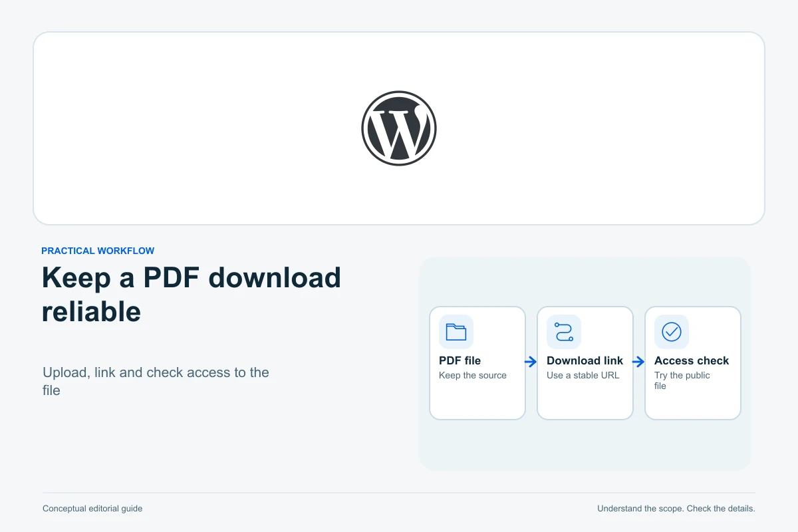Click 'Use a stable URL' text
The width and height of the screenshot is (798, 532).
click(583, 376)
